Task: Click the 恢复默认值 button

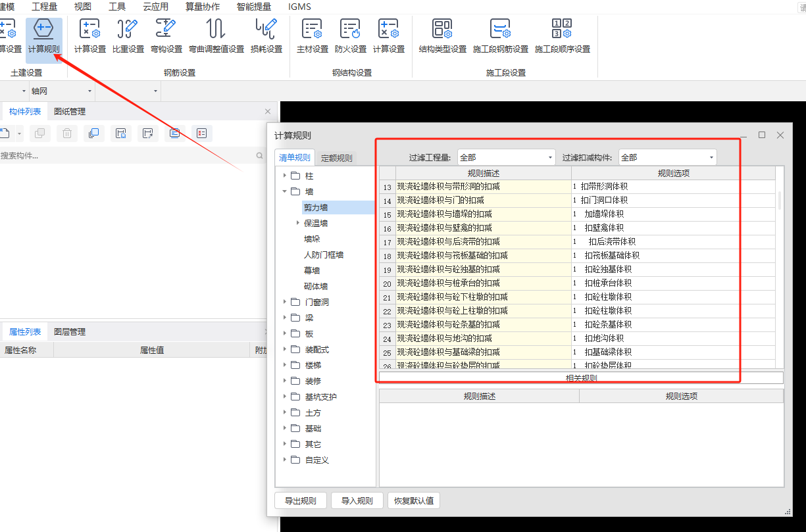Action: point(414,500)
